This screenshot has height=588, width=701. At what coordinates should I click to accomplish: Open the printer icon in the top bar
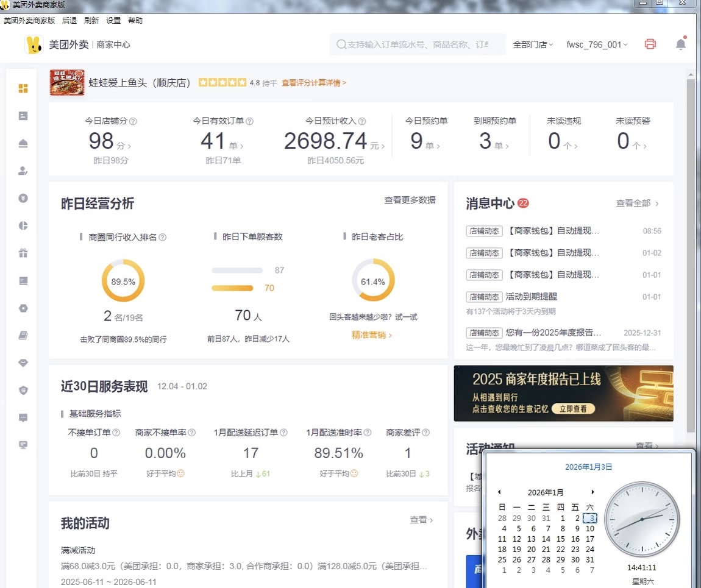tap(650, 44)
